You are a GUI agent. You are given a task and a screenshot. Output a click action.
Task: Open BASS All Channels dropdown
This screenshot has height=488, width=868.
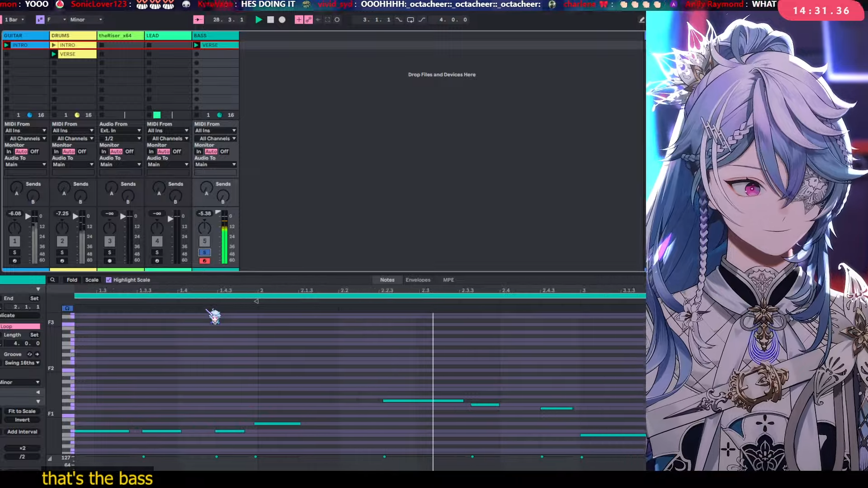click(x=216, y=139)
